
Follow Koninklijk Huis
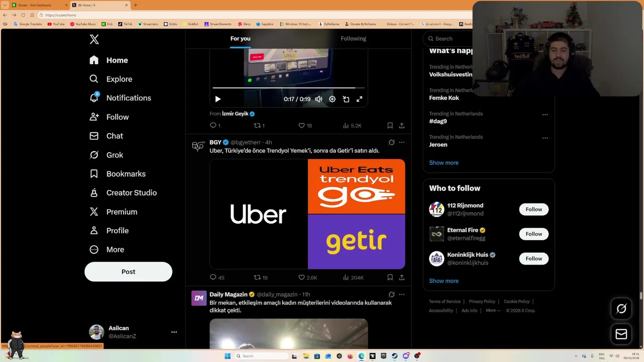point(534,258)
